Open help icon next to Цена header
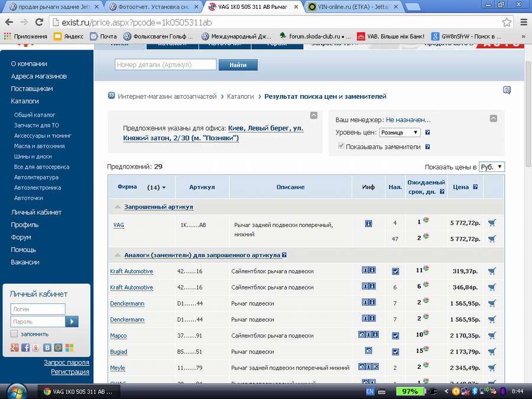 475,187
